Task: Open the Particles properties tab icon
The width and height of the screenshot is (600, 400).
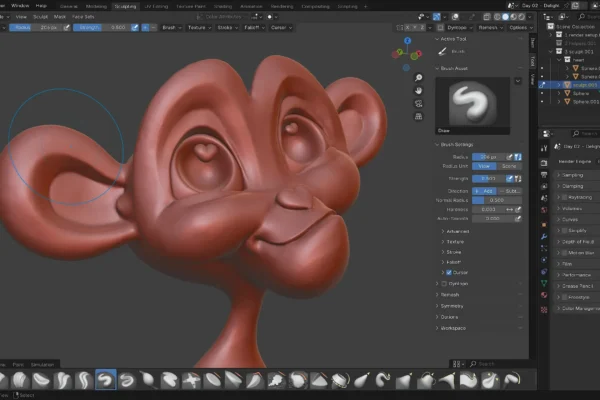Action: [544, 248]
